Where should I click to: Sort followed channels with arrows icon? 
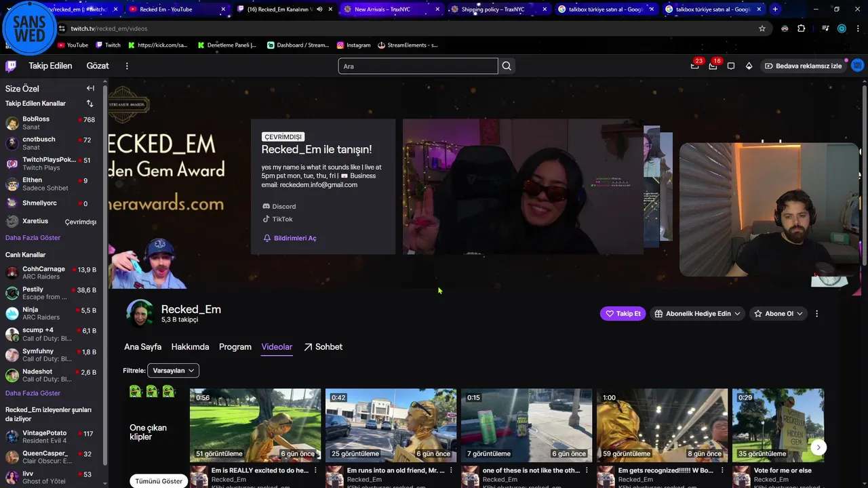point(90,104)
